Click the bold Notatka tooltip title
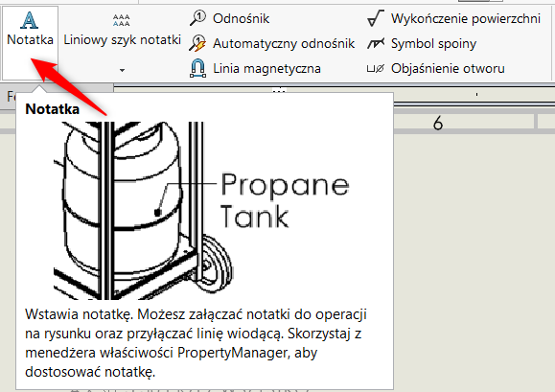This screenshot has width=555, height=392. click(x=53, y=109)
